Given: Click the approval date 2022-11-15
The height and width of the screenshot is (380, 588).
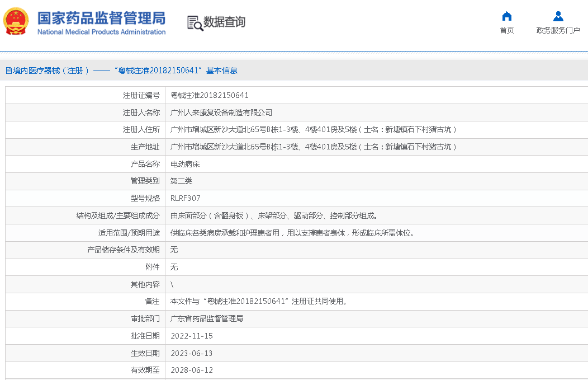Looking at the screenshot, I should coord(192,336).
